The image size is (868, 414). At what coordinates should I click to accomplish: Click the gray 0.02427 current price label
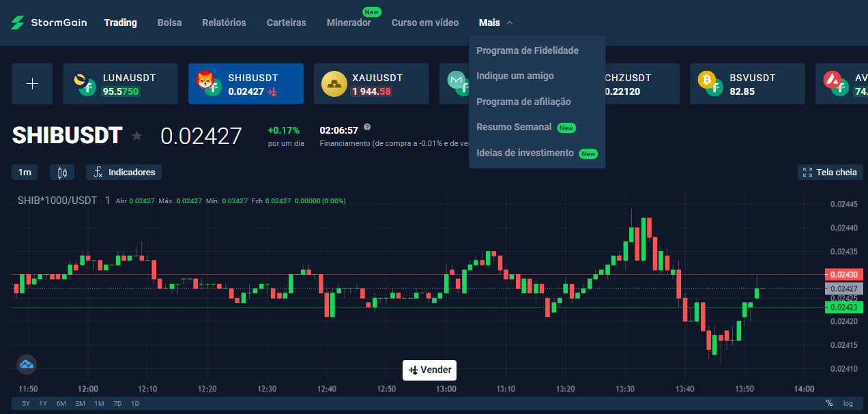coord(844,289)
